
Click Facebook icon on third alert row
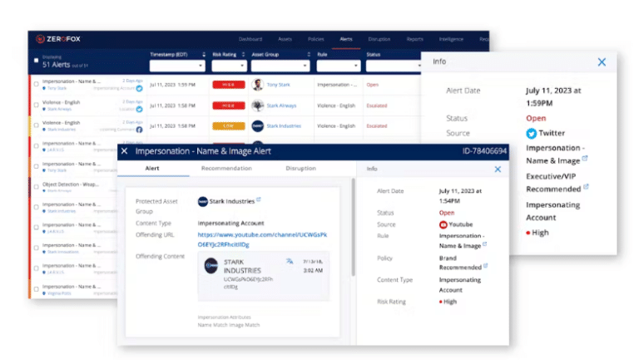click(140, 130)
